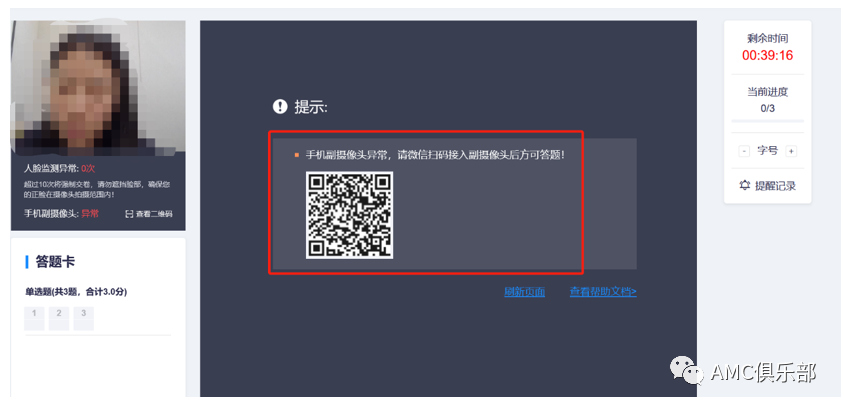Click the 提示: heading text
844x410 pixels.
tap(311, 107)
